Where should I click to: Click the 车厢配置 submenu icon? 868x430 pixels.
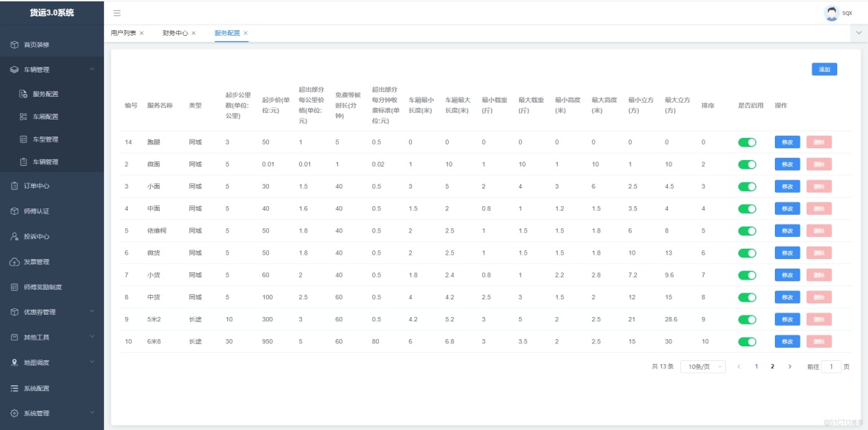pos(23,117)
